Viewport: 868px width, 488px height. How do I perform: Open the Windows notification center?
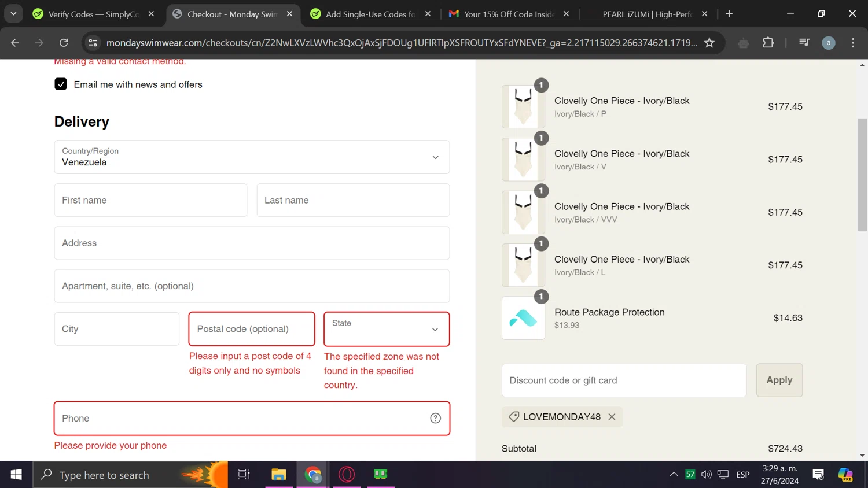coord(818,475)
